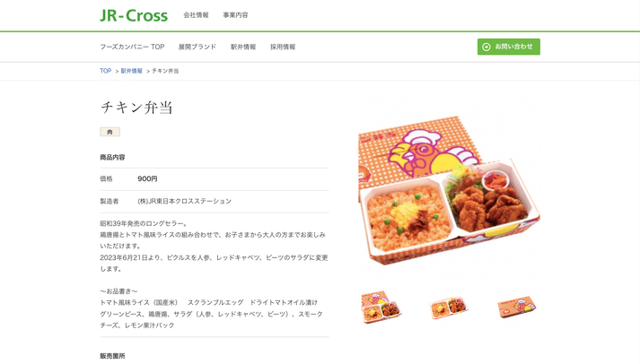Viewport: 640px width, 364px height.
Task: Go to フーズカンパニー TOP
Action: point(132,47)
